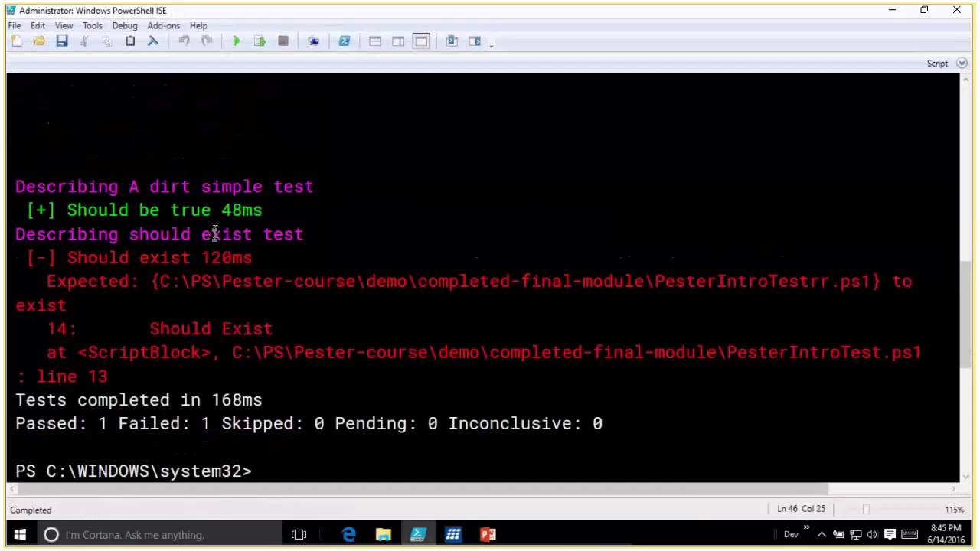Adjust the zoom slider in status bar
This screenshot has height=551, width=980.
coord(866,509)
